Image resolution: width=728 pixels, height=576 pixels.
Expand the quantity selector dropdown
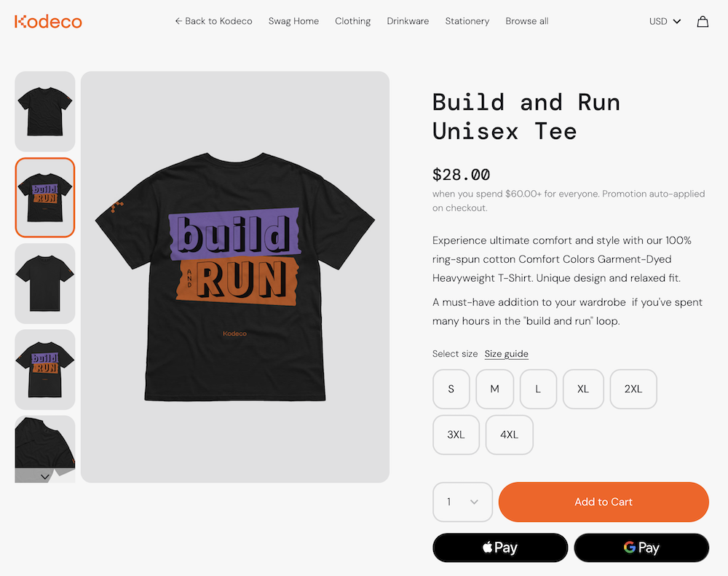(463, 502)
